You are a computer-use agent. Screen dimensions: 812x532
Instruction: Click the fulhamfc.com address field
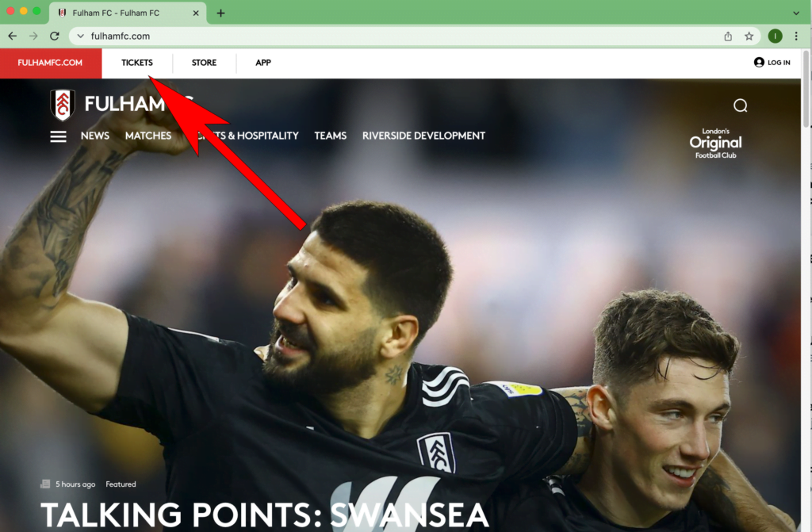pyautogui.click(x=404, y=36)
